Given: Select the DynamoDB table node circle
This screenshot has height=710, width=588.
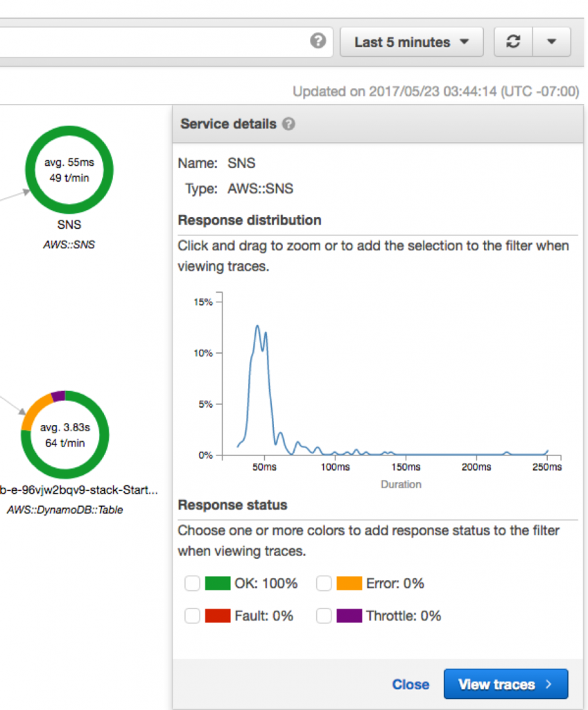Looking at the screenshot, I should 65,435.
